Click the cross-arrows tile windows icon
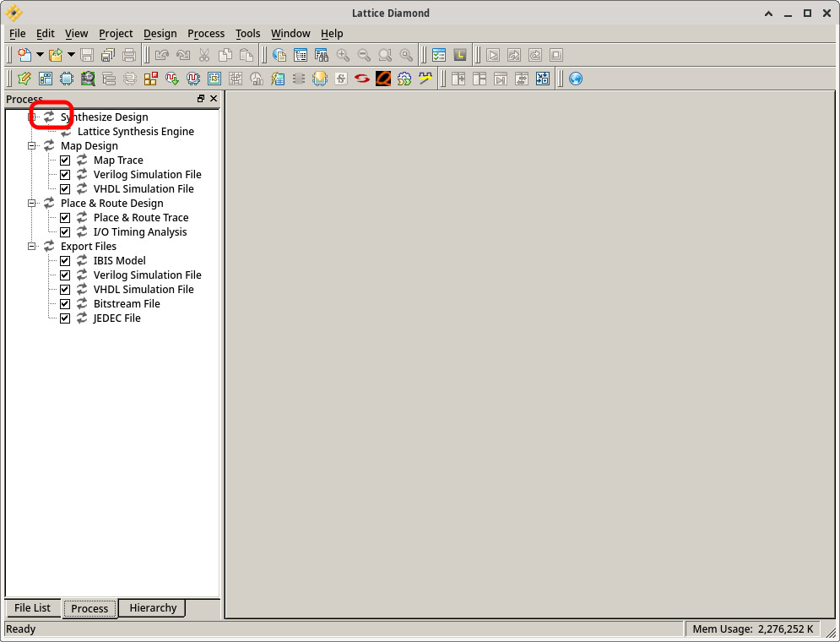 point(543,79)
